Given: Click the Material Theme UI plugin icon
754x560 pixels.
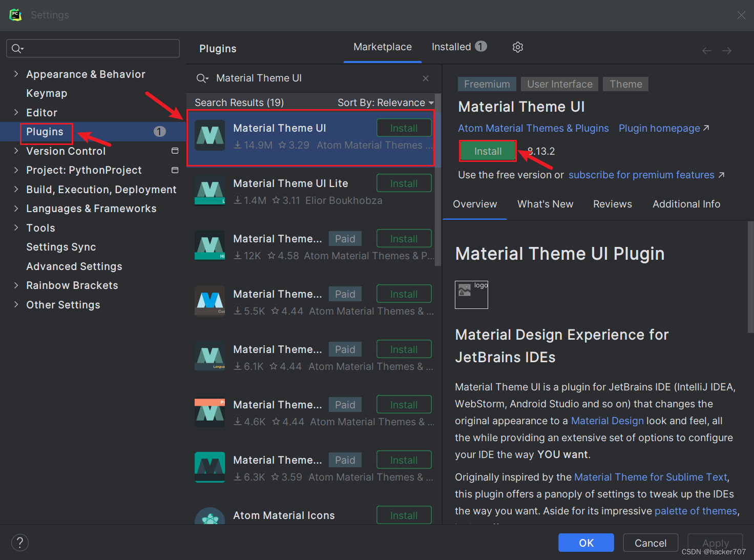Looking at the screenshot, I should (210, 135).
